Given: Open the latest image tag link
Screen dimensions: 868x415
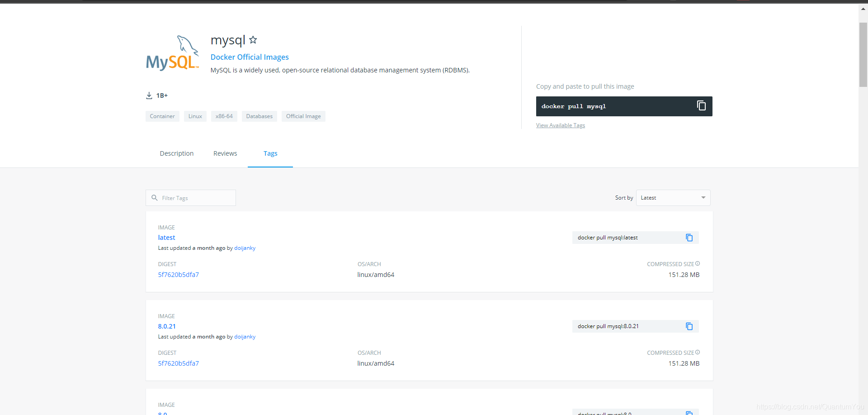Looking at the screenshot, I should tap(166, 238).
